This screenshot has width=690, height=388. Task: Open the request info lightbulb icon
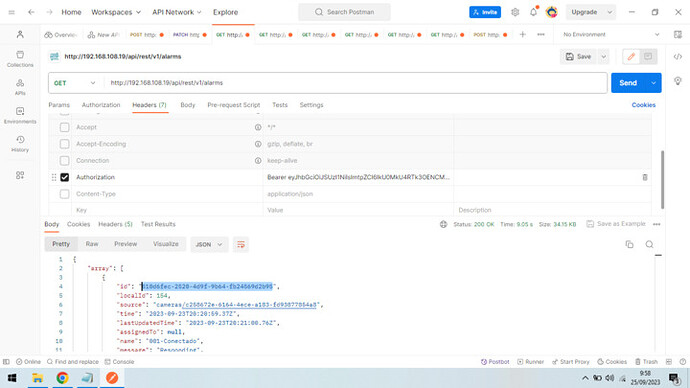[x=678, y=81]
